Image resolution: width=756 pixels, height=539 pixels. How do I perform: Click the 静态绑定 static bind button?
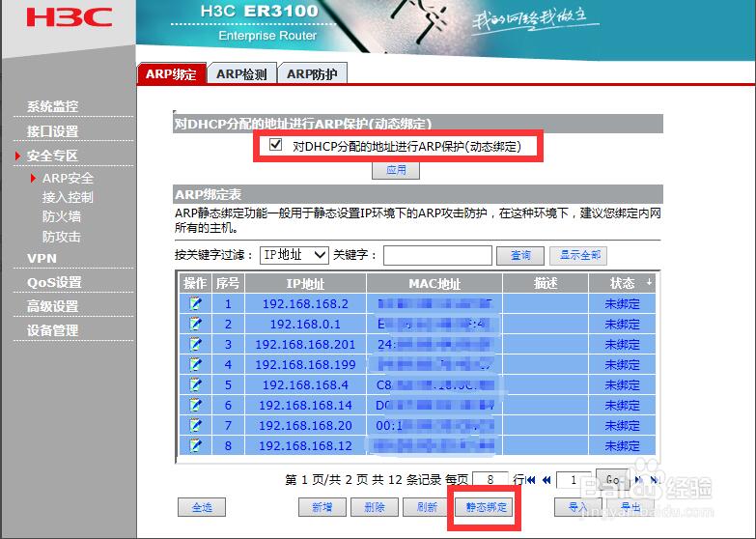[486, 507]
